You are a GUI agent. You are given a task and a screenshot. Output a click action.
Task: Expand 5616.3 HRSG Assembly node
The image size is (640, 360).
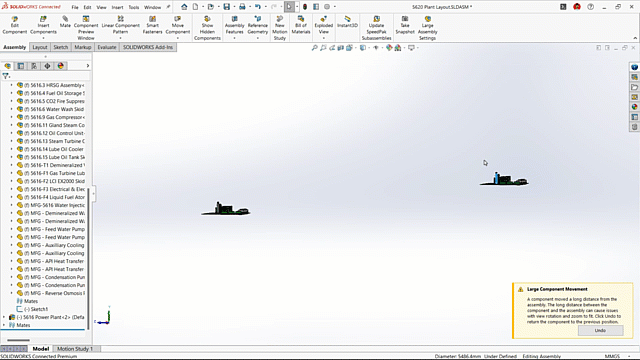tap(11, 85)
